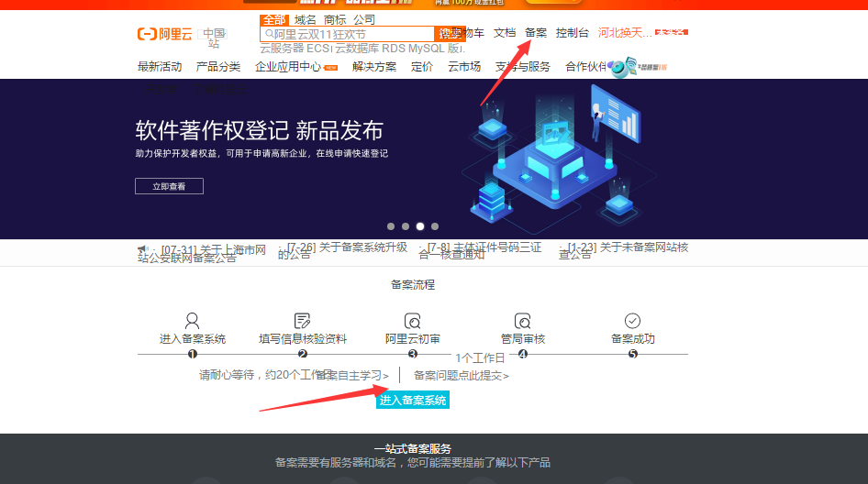Screen dimensions: 868x484
Task: Click the blue 进入备案系统 button
Action: coord(412,400)
